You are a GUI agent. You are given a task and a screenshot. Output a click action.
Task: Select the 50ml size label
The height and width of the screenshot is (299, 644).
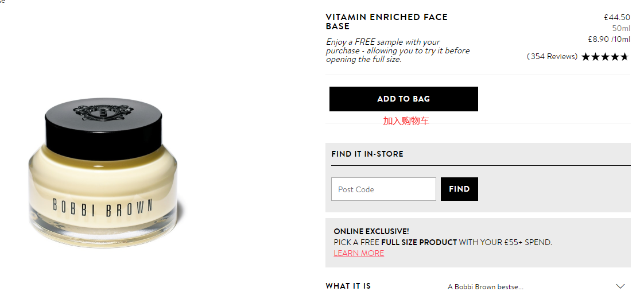(620, 28)
